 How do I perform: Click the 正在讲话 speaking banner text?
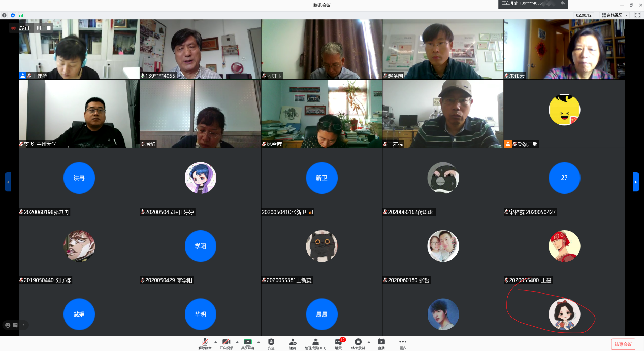[x=523, y=3]
